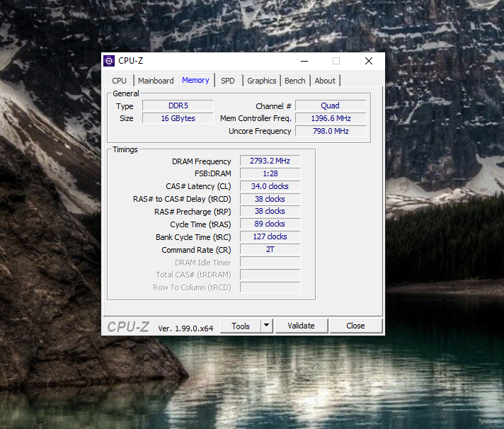Click the tRP 38 clocks value
This screenshot has height=429, width=504.
[270, 211]
